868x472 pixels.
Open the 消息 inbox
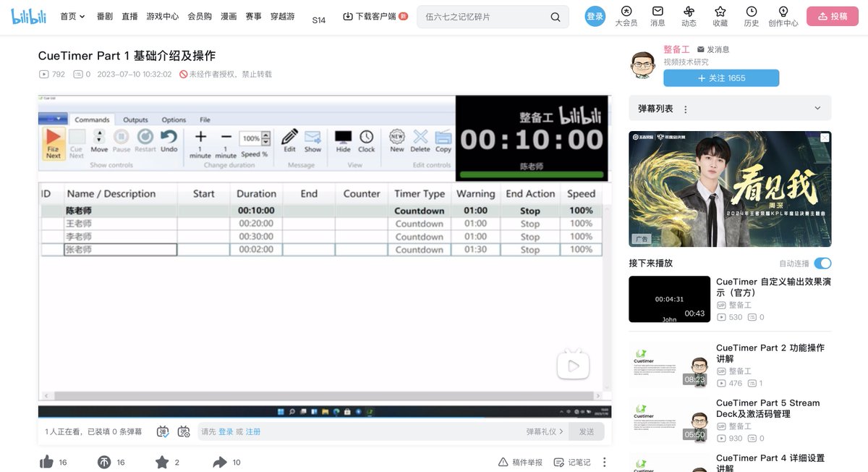pyautogui.click(x=658, y=17)
